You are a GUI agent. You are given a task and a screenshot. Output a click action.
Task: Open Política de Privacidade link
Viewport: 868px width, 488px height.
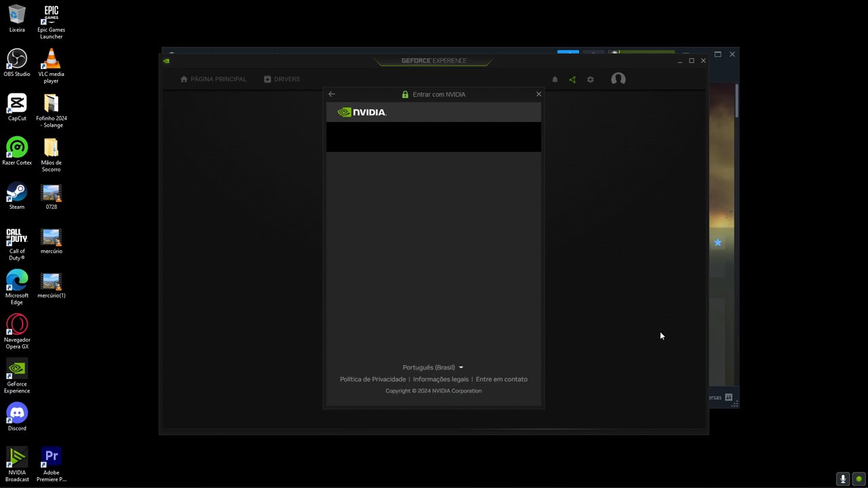click(373, 380)
